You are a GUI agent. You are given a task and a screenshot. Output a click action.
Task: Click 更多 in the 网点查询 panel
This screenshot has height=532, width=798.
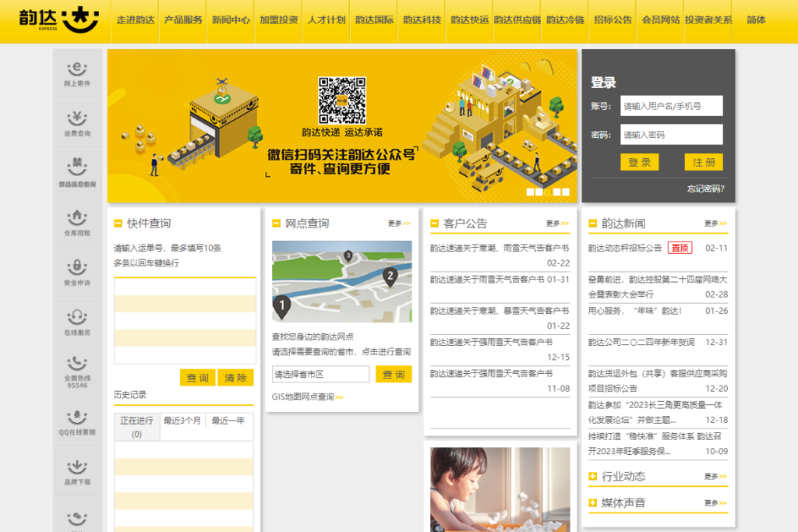click(399, 224)
